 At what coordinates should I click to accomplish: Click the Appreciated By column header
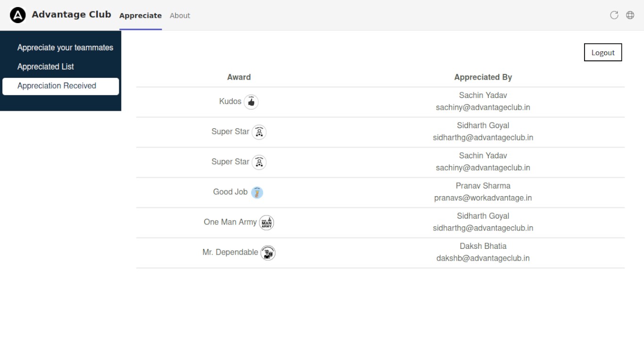pos(483,77)
